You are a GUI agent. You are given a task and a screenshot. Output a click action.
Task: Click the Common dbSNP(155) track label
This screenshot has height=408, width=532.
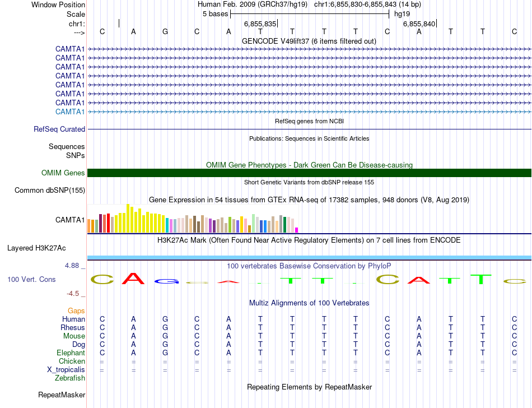point(50,190)
